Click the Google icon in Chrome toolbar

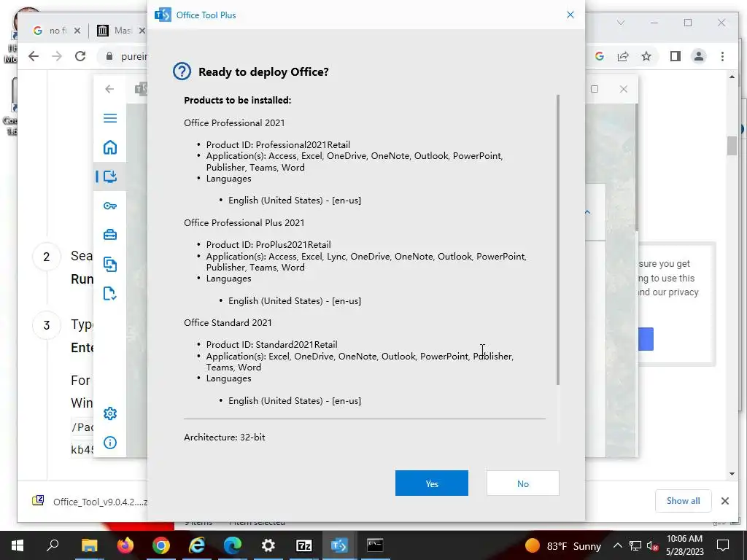(600, 56)
